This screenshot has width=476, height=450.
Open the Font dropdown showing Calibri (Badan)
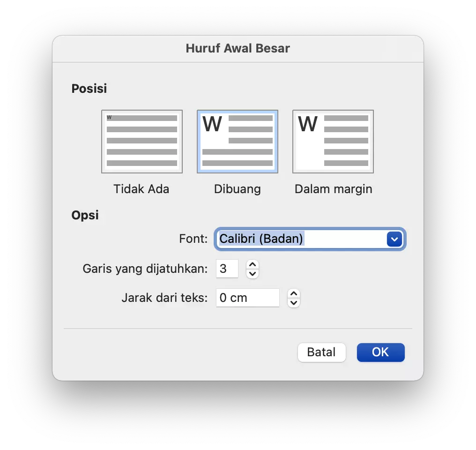tap(309, 239)
